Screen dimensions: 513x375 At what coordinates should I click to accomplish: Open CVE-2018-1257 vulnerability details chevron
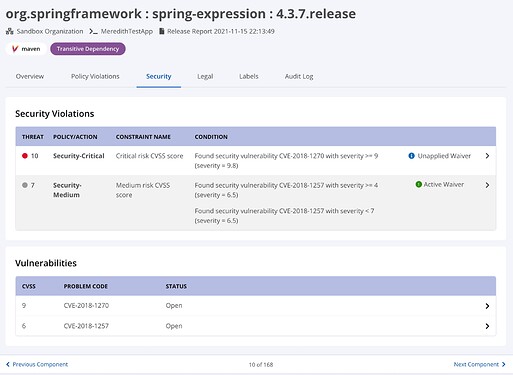(487, 326)
